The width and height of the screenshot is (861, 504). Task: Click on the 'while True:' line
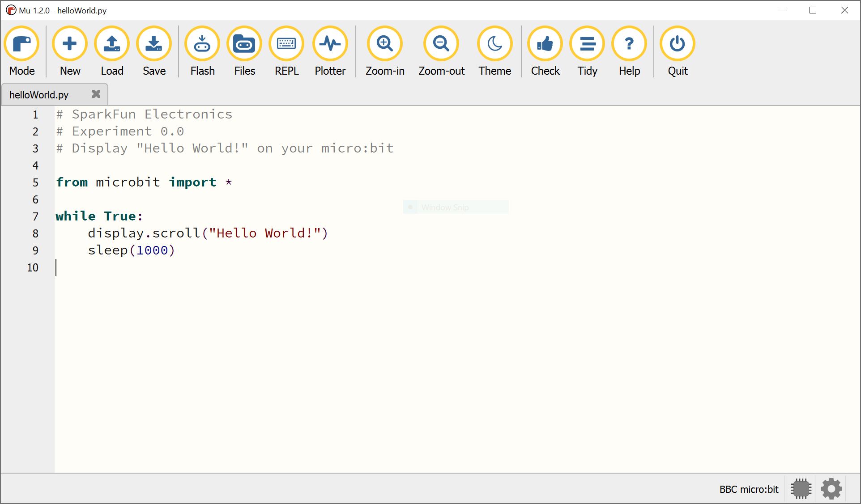pos(99,216)
